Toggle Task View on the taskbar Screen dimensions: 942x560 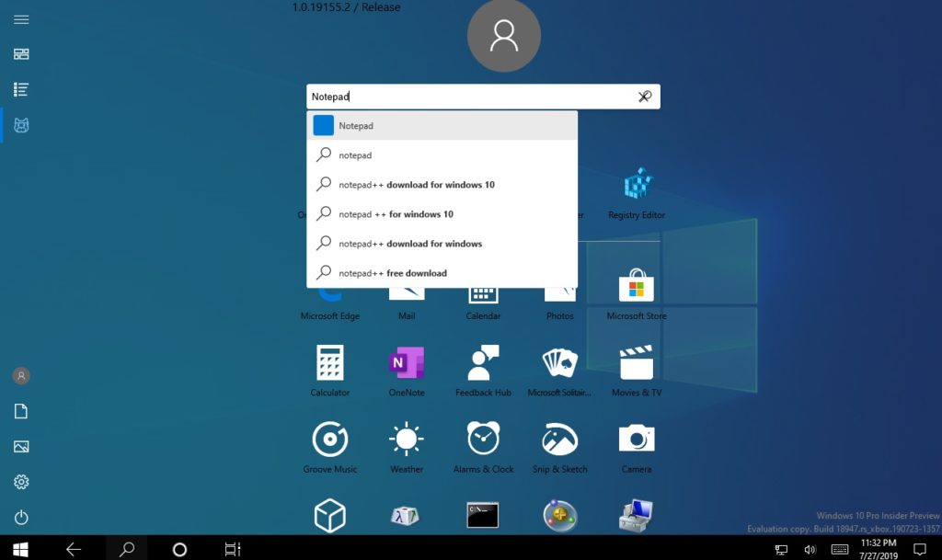point(231,548)
